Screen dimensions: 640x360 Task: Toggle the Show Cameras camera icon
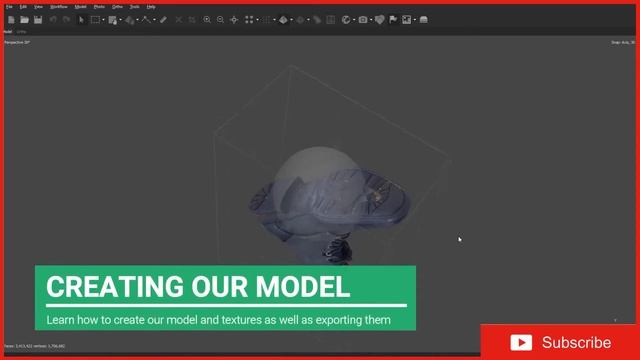(x=363, y=20)
